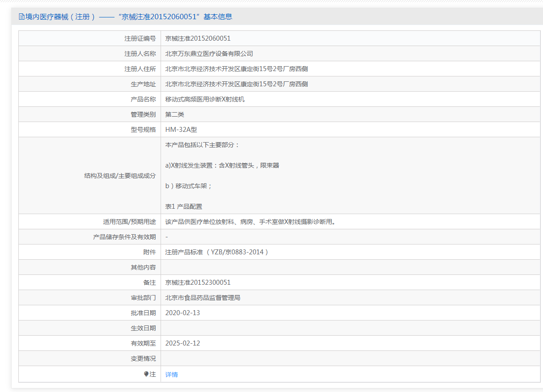The height and width of the screenshot is (392, 543).
Task: Click the 产品名称 row label
Action: [143, 99]
